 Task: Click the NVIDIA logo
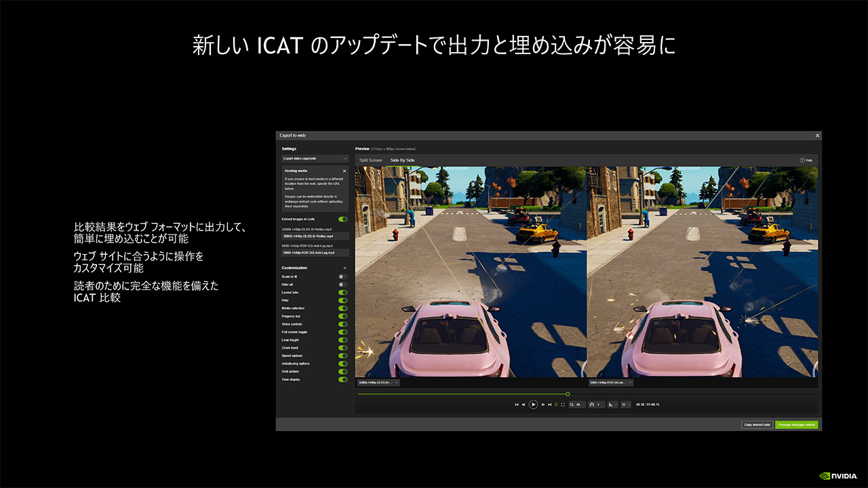click(x=838, y=476)
